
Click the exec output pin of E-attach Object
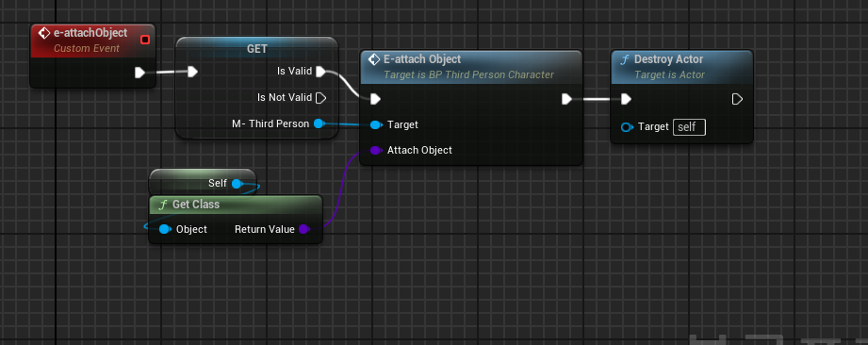coord(566,99)
